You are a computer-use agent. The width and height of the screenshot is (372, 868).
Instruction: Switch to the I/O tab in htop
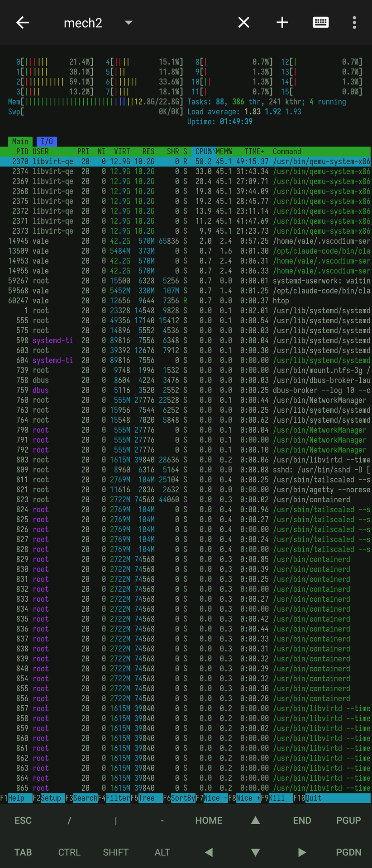tap(47, 142)
